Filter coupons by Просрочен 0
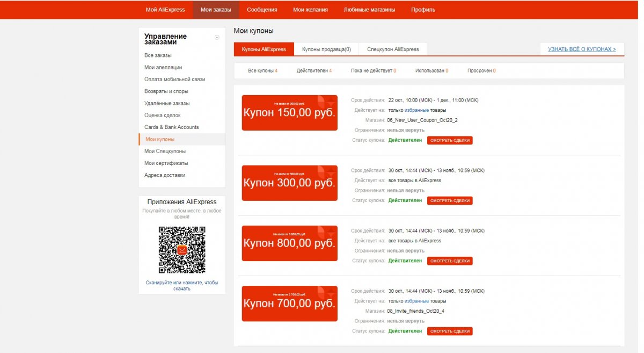Screen dimensions: 644x353 481,71
